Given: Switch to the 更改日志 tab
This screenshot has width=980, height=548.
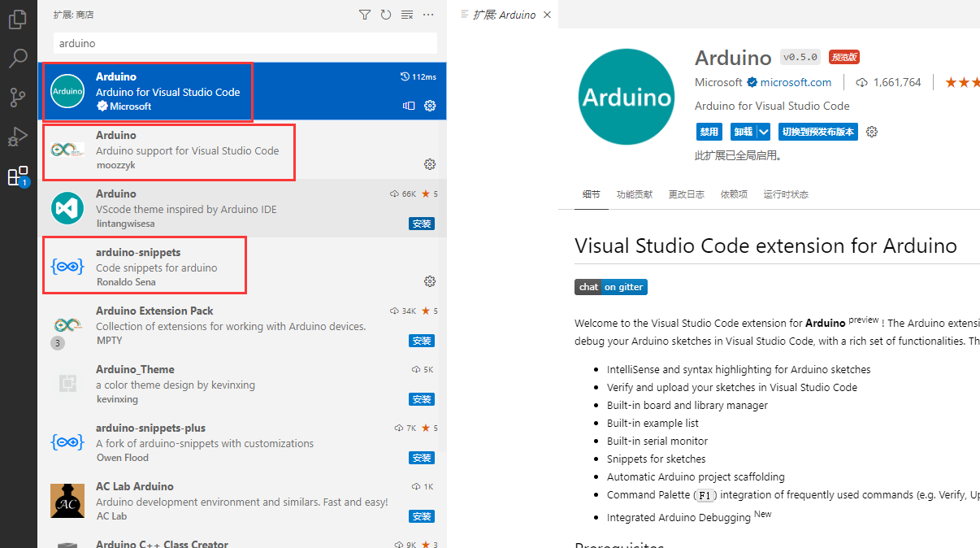Looking at the screenshot, I should click(686, 194).
